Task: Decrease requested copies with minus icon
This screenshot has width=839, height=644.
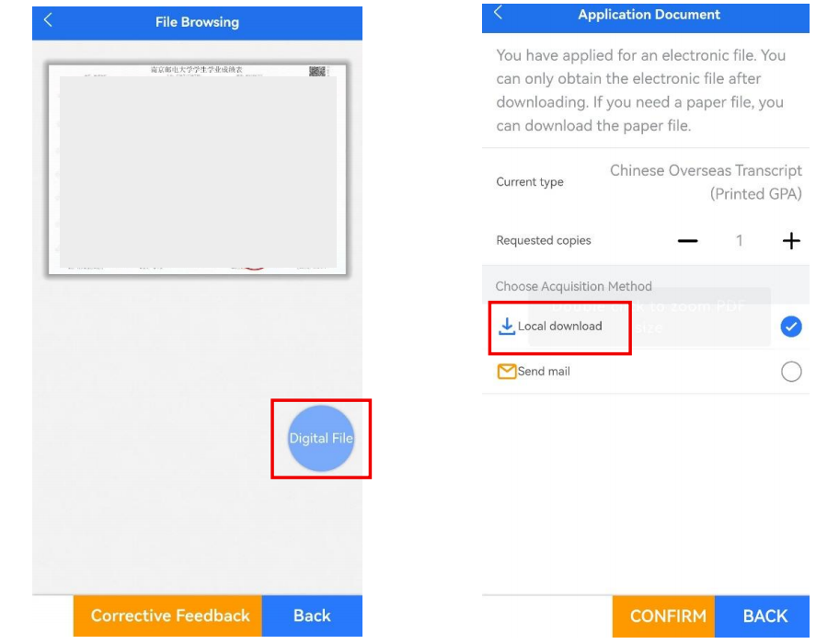Action: point(687,241)
